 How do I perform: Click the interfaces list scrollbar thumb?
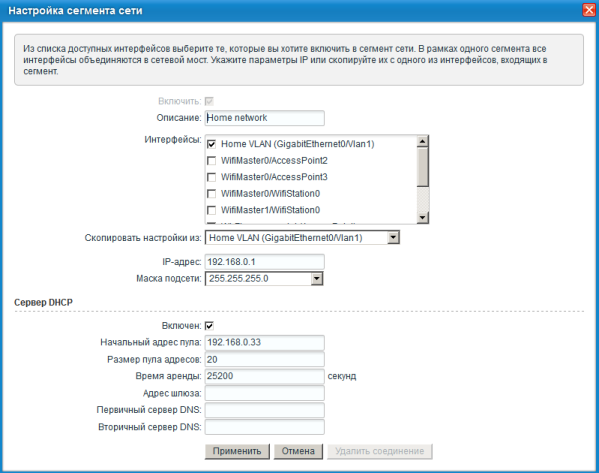click(x=423, y=167)
